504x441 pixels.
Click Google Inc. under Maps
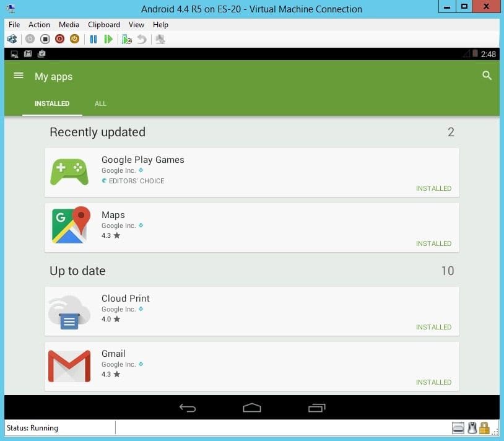pyautogui.click(x=119, y=225)
